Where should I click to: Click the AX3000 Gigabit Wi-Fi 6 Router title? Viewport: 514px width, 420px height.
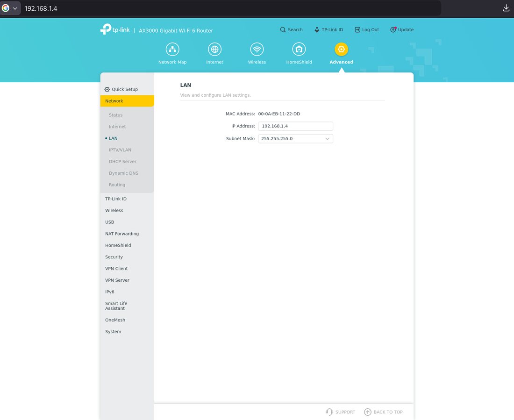pos(176,30)
